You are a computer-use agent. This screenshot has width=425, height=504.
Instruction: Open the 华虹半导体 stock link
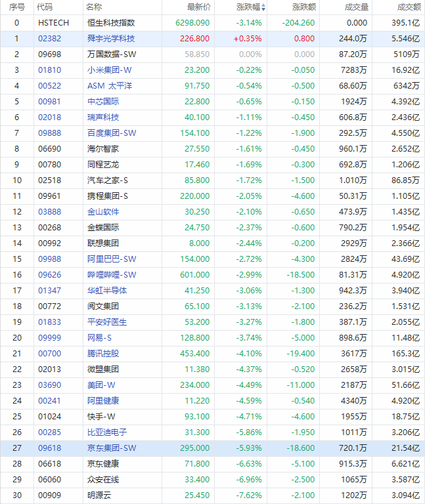tap(107, 291)
